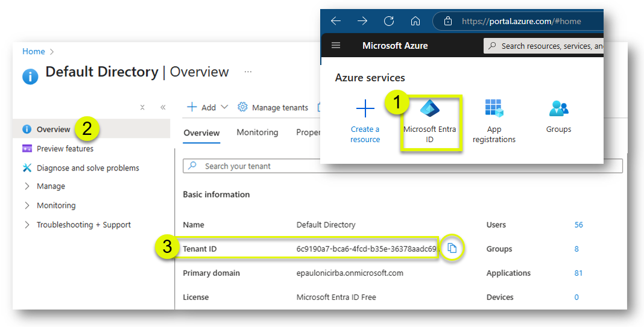
Task: Click the Tenant ID value text
Action: click(367, 249)
